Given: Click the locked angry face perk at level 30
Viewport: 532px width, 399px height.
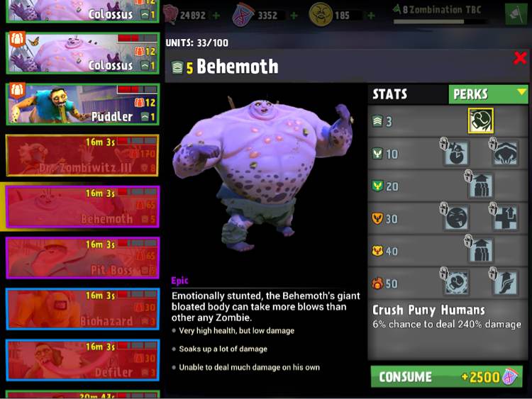Looking at the screenshot, I should (455, 218).
